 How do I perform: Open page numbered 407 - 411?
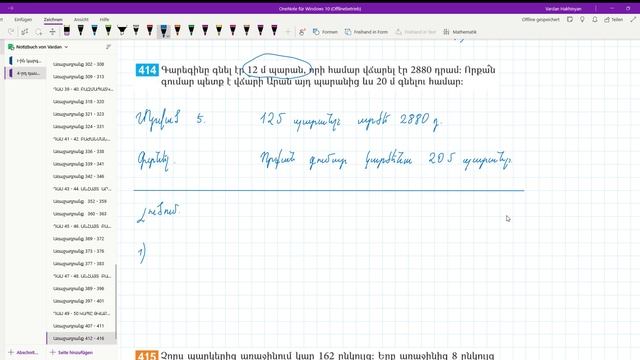click(x=81, y=326)
